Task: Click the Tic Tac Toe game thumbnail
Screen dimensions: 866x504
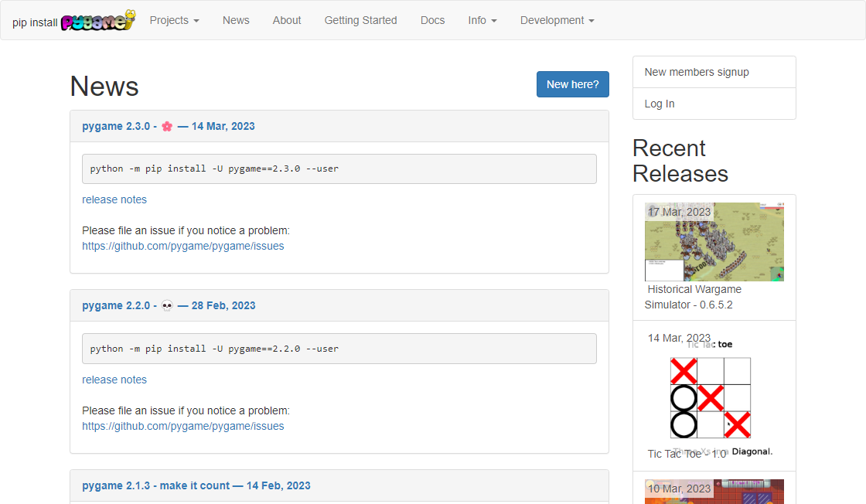Action: click(710, 397)
